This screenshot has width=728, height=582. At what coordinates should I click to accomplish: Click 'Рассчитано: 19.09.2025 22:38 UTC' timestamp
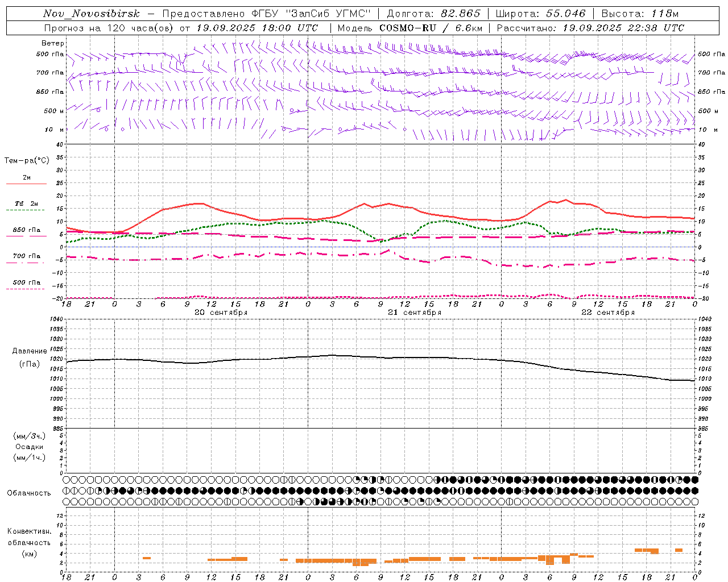tap(590, 28)
